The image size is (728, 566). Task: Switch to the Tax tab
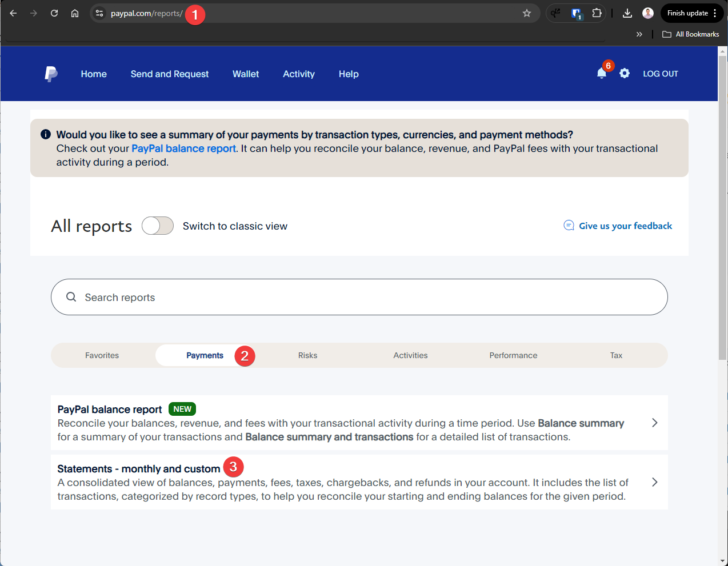tap(616, 355)
